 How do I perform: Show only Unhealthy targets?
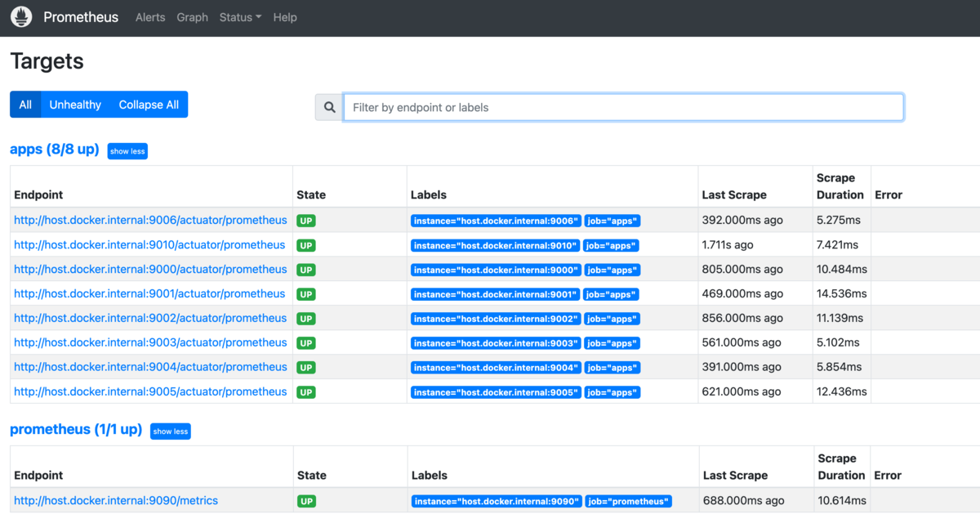point(75,105)
